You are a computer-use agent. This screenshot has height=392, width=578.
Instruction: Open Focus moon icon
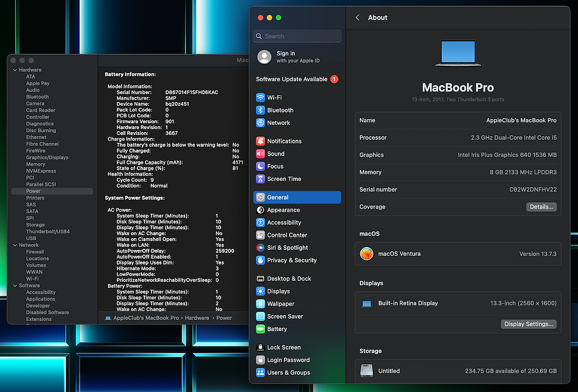pos(260,166)
